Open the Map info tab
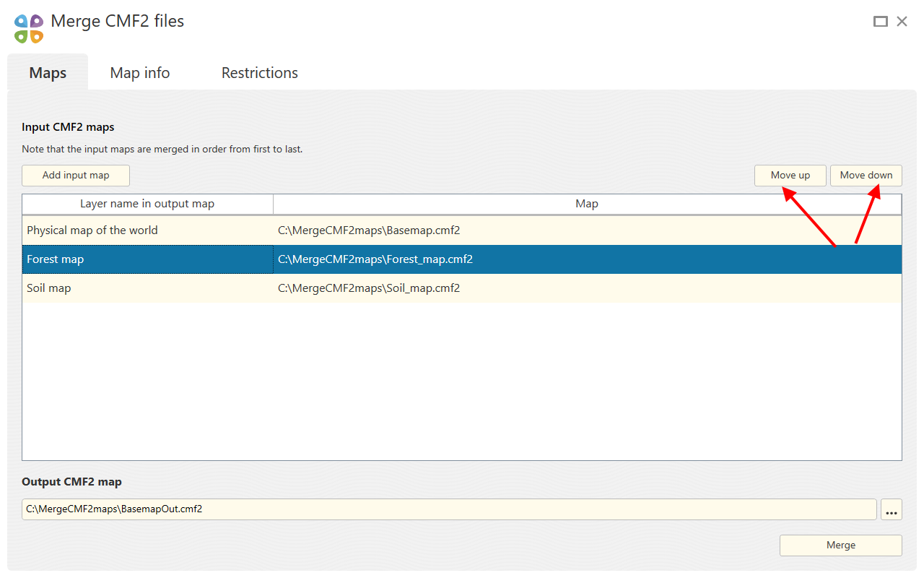924x578 pixels. 140,73
